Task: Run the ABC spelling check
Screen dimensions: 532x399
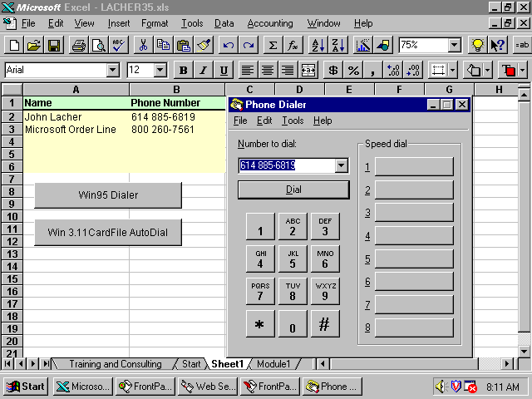Action: coord(118,45)
